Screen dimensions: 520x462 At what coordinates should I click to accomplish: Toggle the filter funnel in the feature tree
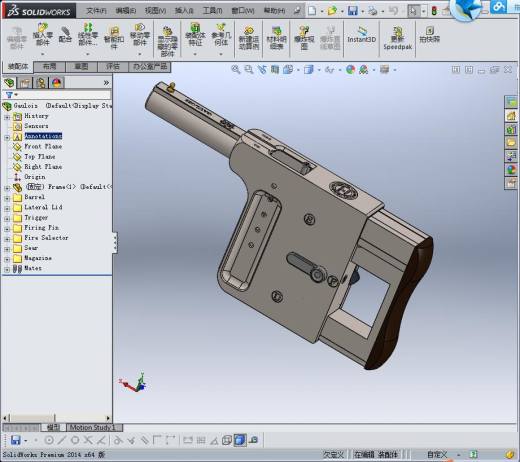pyautogui.click(x=10, y=95)
